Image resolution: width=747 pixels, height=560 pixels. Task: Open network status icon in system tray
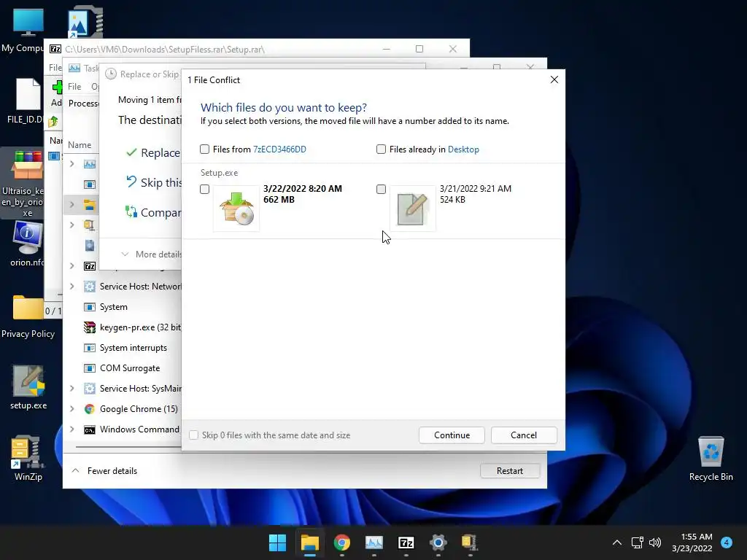[x=637, y=542]
